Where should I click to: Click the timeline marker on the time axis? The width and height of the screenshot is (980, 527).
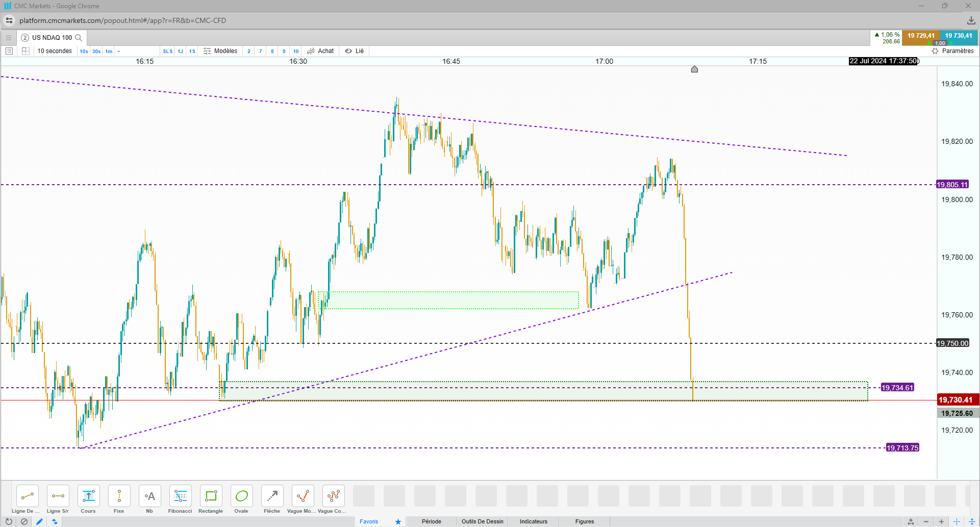tap(694, 69)
